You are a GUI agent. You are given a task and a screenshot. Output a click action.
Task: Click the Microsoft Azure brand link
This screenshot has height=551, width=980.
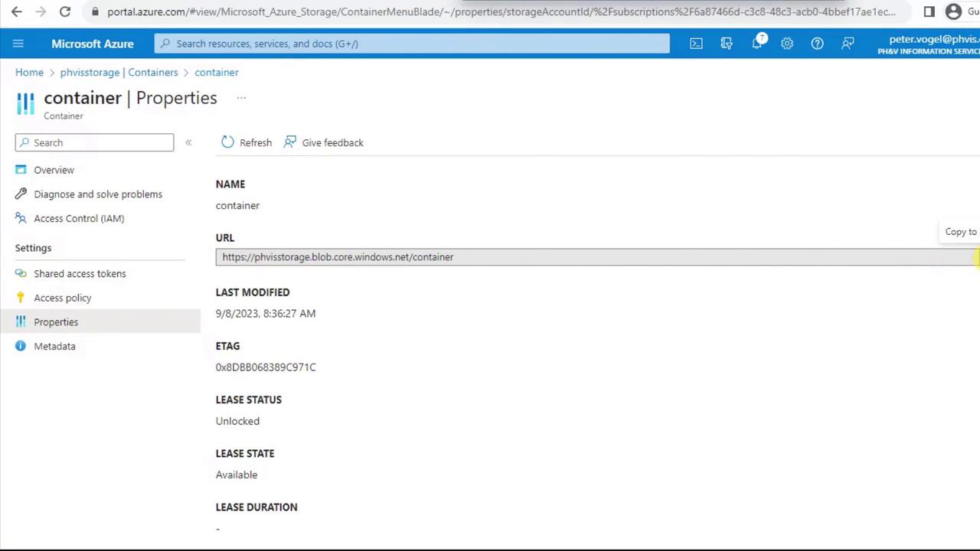[x=93, y=44]
